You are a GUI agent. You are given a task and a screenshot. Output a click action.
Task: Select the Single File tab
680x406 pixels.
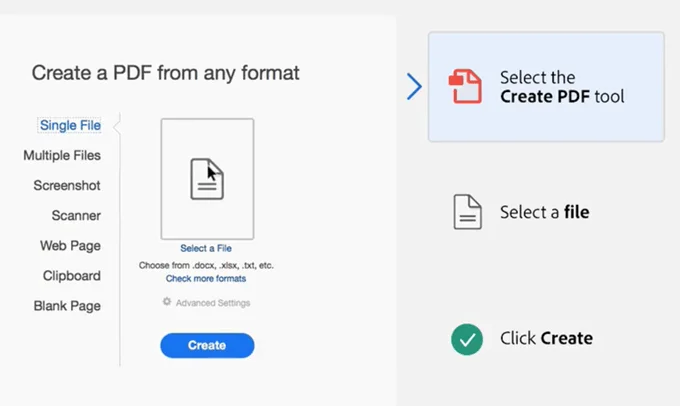[70, 125]
